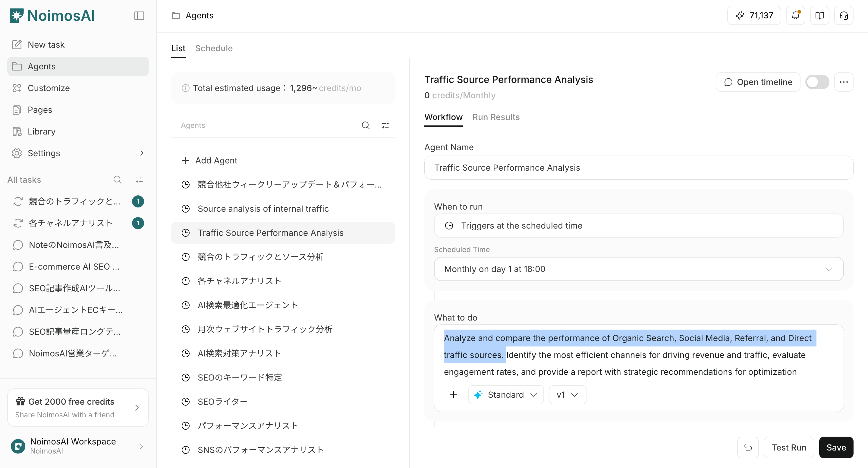This screenshot has height=468, width=868.
Task: Switch to the Schedule tab
Action: (214, 48)
